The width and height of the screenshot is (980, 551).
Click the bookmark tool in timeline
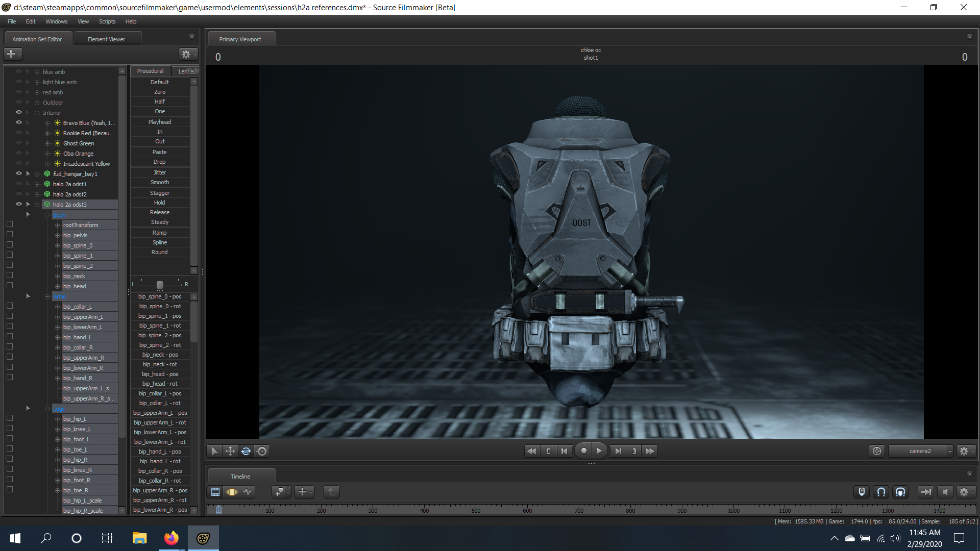tap(281, 492)
